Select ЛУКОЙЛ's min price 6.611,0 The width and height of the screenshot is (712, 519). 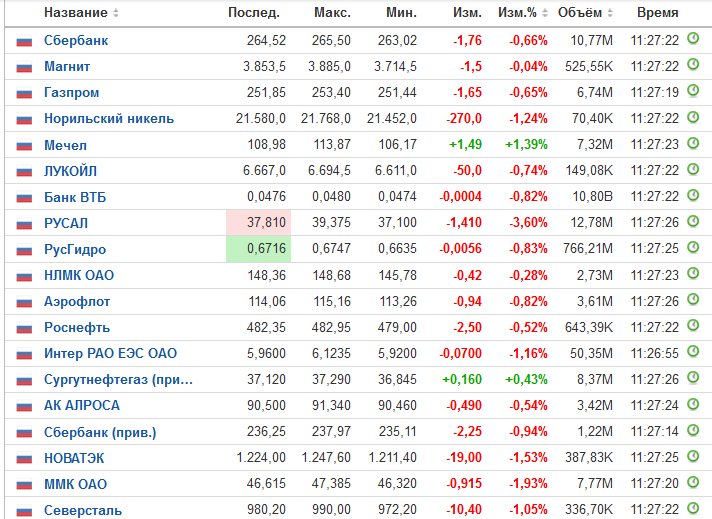(x=396, y=170)
